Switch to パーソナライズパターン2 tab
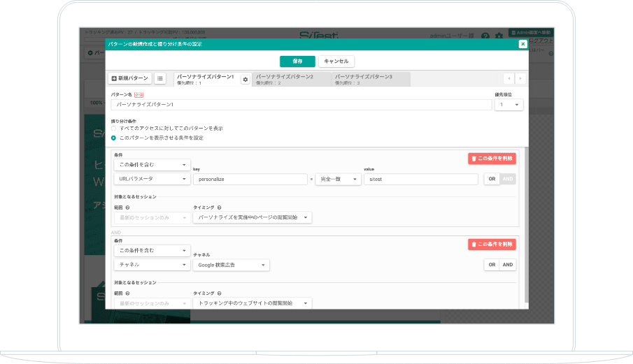633x364 pixels. pos(292,80)
